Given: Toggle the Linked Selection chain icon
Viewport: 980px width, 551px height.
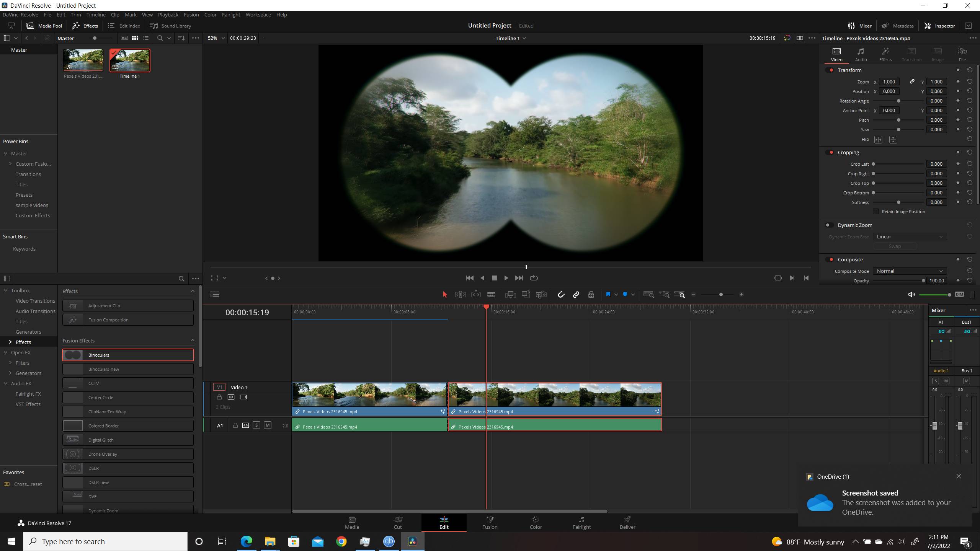Looking at the screenshot, I should 576,294.
